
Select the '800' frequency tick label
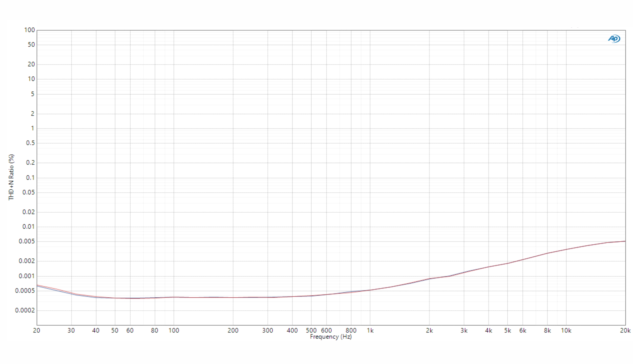[351, 331]
